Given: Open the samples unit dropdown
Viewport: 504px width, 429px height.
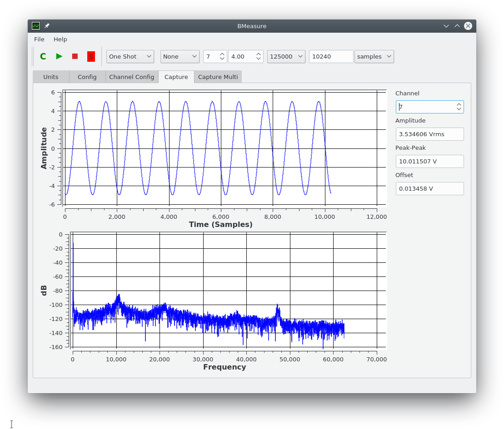Looking at the screenshot, I should 374,56.
